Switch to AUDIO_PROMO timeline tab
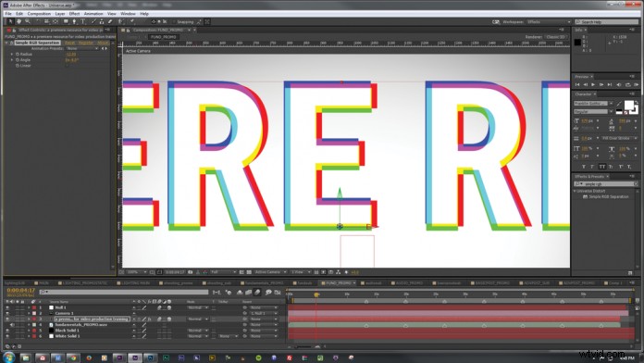The width and height of the screenshot is (644, 363). coord(406,282)
